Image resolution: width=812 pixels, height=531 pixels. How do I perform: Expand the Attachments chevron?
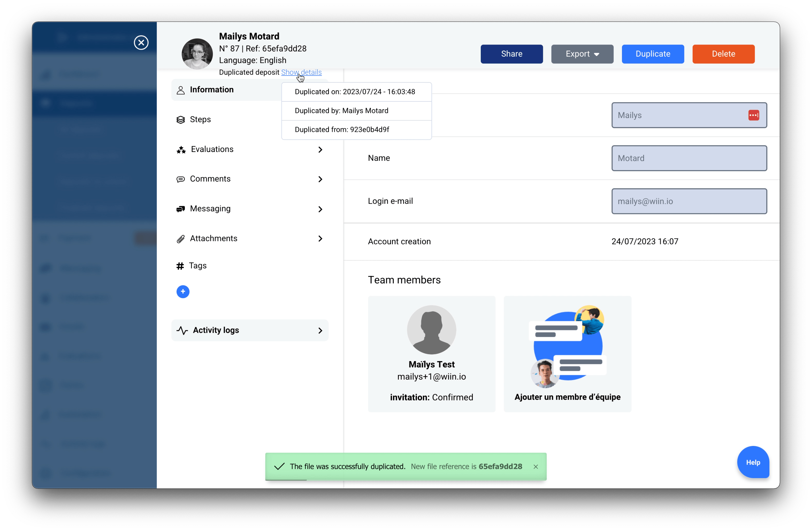[x=320, y=238]
